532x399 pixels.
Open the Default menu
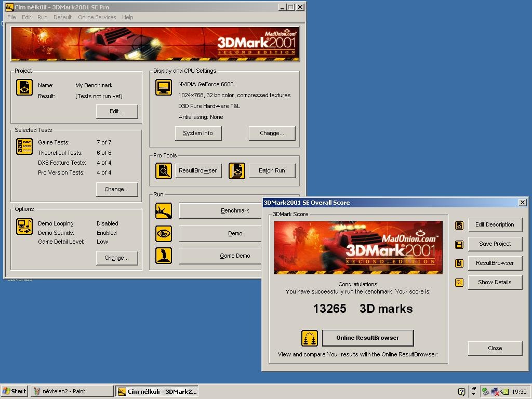point(62,17)
